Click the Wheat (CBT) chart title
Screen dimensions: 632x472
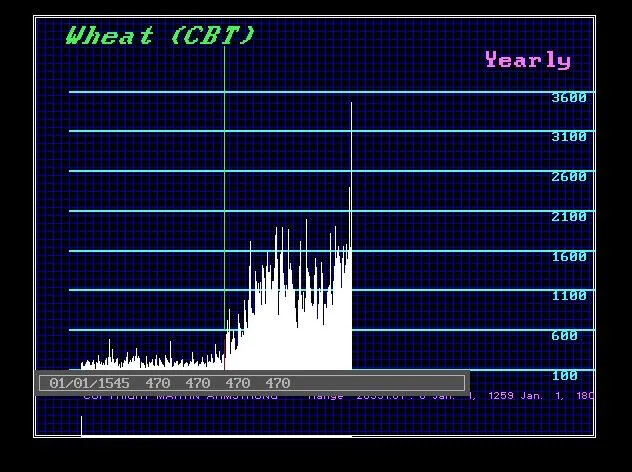(x=160, y=35)
